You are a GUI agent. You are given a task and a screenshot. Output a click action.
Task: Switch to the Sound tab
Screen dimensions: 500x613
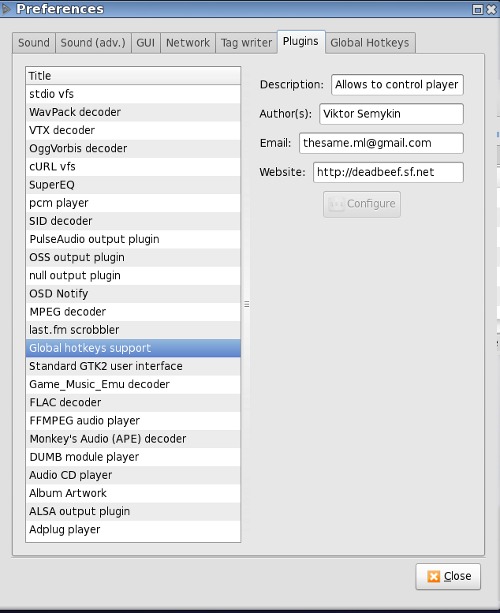tap(34, 43)
